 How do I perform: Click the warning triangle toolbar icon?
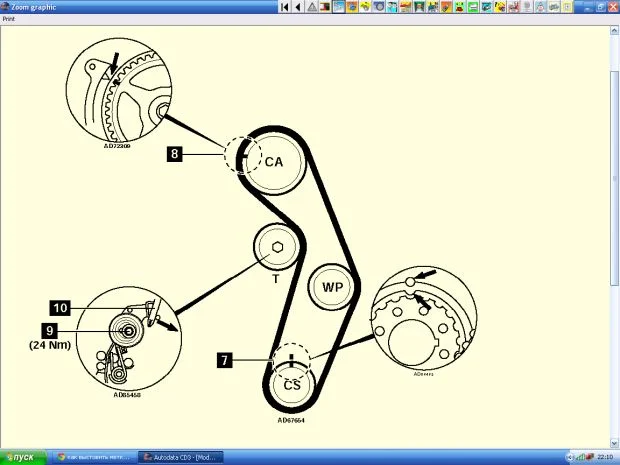(312, 6)
